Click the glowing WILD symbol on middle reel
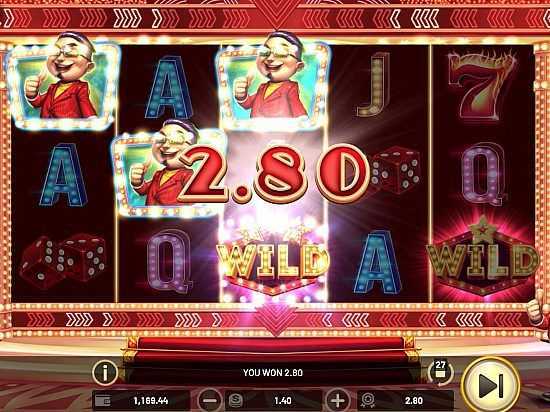Viewport: 550px width, 412px height. (273, 261)
